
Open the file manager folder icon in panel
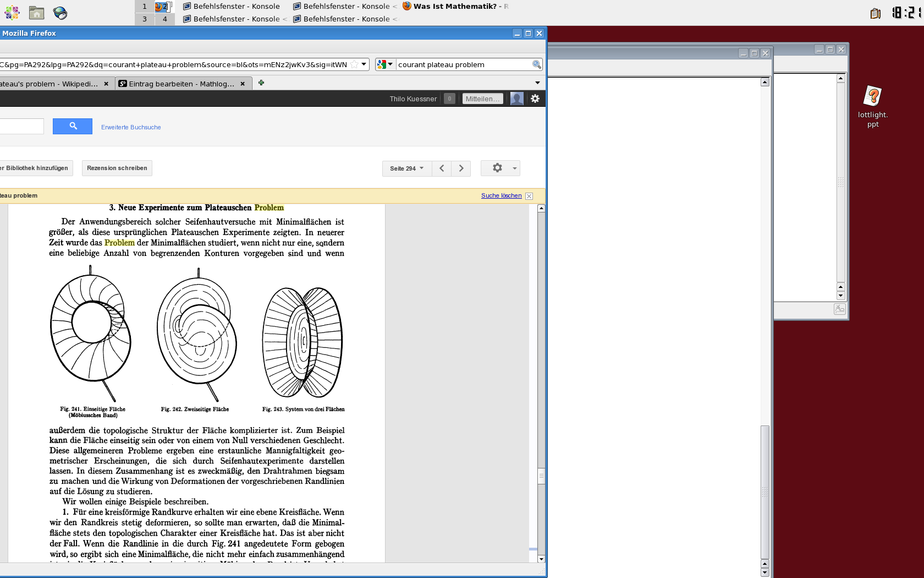click(36, 13)
